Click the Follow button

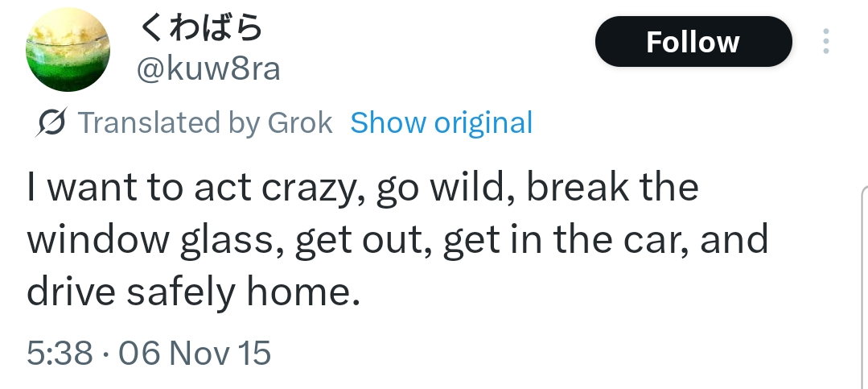pos(693,42)
